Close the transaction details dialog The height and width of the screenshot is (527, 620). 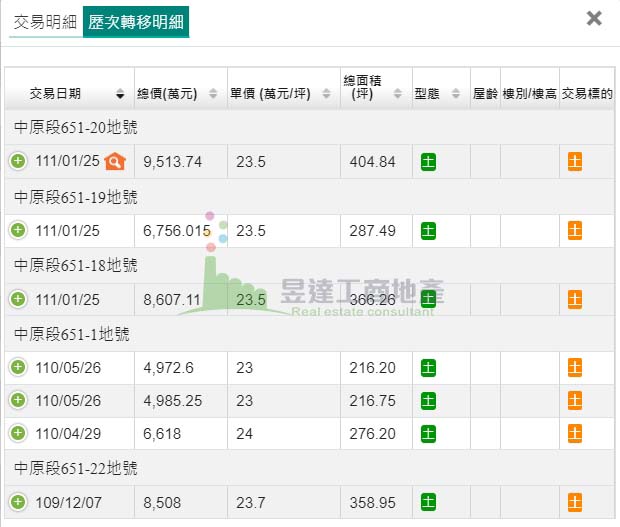pyautogui.click(x=594, y=18)
